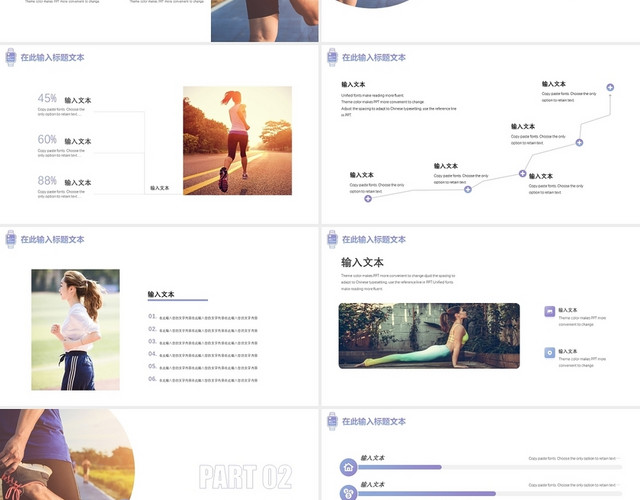Select the yoga cobra pose photo
640x500 pixels.
point(429,336)
